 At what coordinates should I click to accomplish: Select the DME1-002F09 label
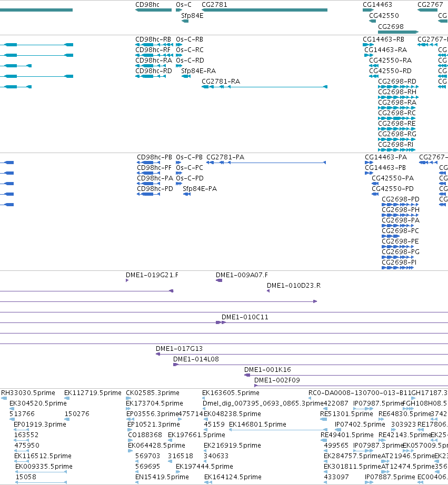(277, 380)
